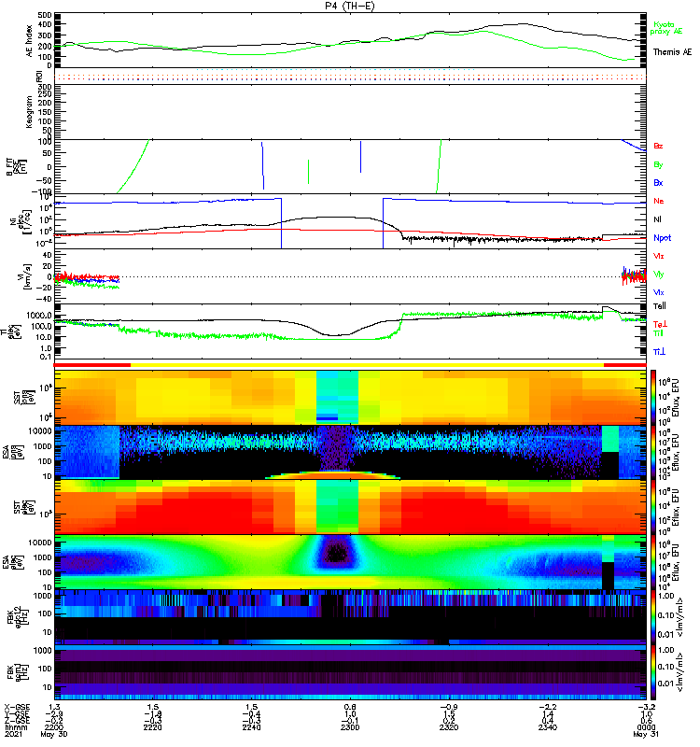Select the red Ne density legend label
Screen dimensions: 700x747
click(659, 201)
